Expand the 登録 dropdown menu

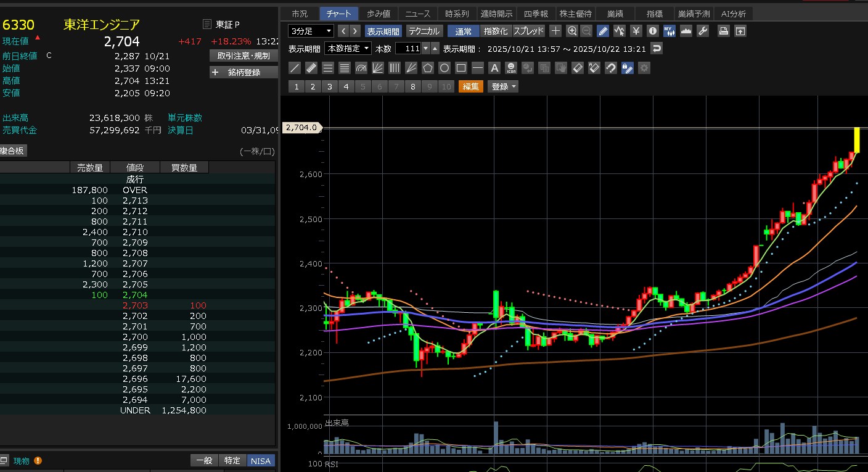(503, 87)
